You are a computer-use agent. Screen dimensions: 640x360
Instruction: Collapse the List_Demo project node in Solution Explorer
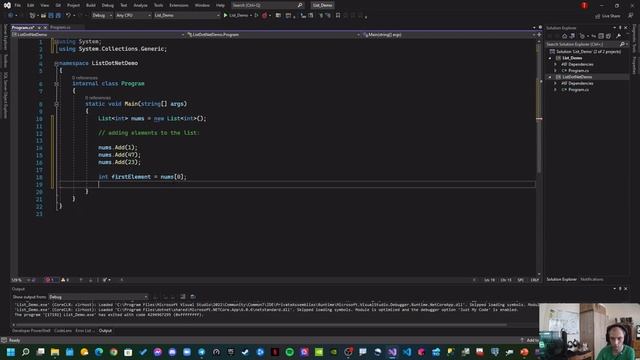(550, 58)
